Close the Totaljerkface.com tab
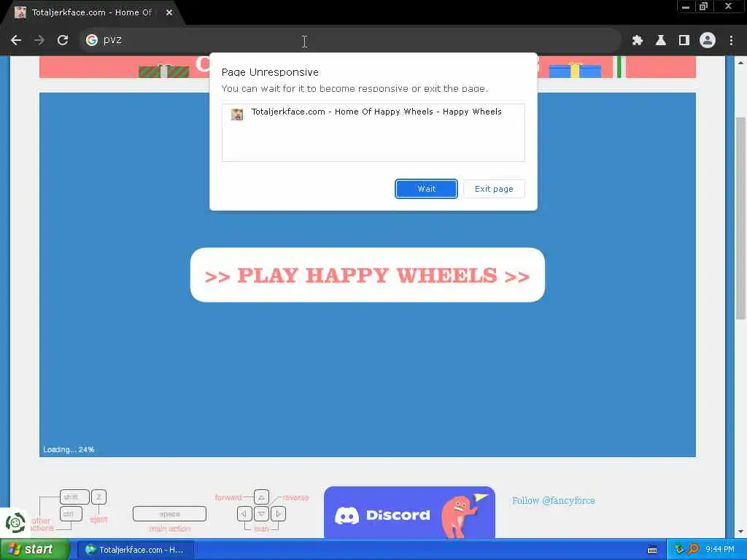Image resolution: width=747 pixels, height=560 pixels. tap(169, 12)
